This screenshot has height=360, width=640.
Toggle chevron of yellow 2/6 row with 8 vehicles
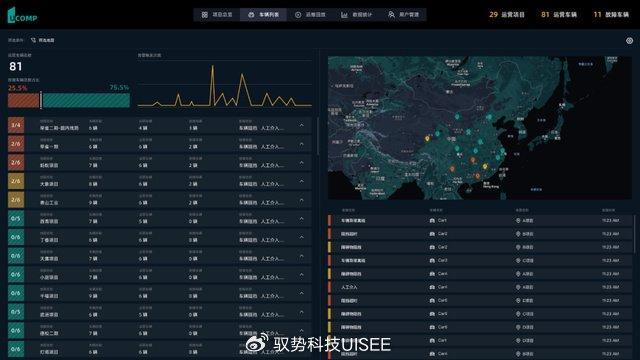point(302,181)
